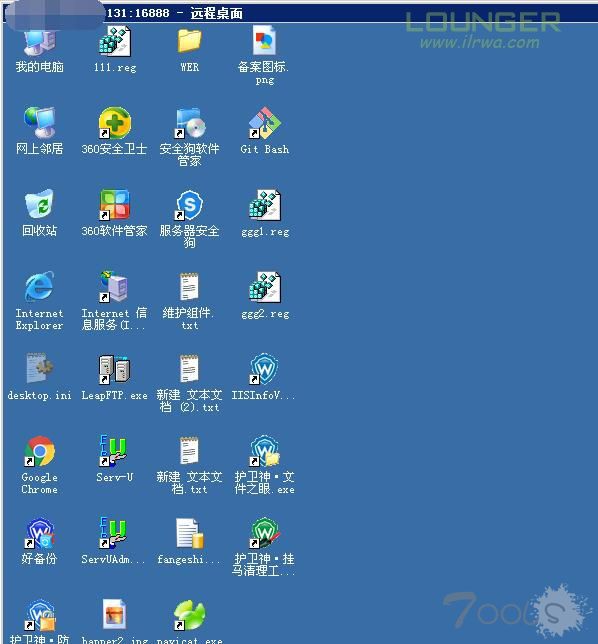Select the 好备份 backup shortcut

coord(39,533)
